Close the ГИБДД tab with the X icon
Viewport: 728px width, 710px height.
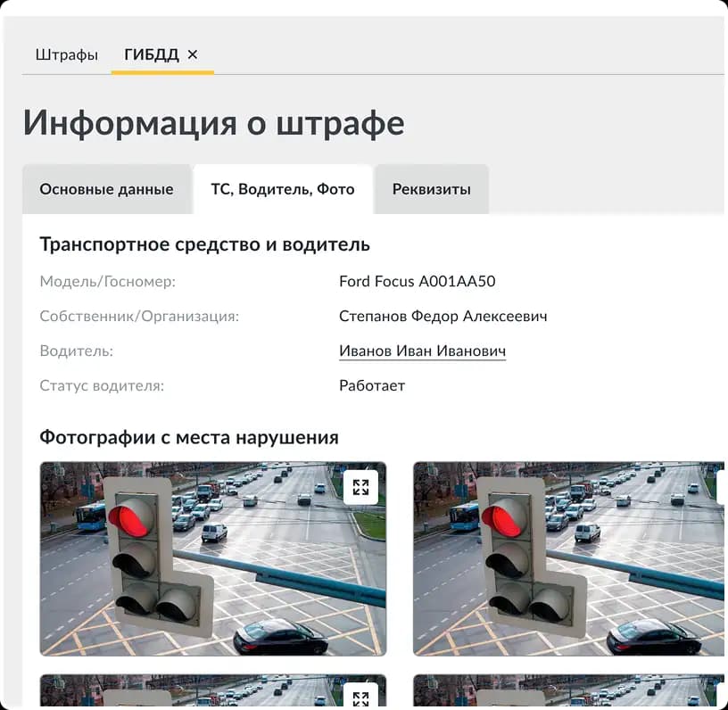(192, 54)
